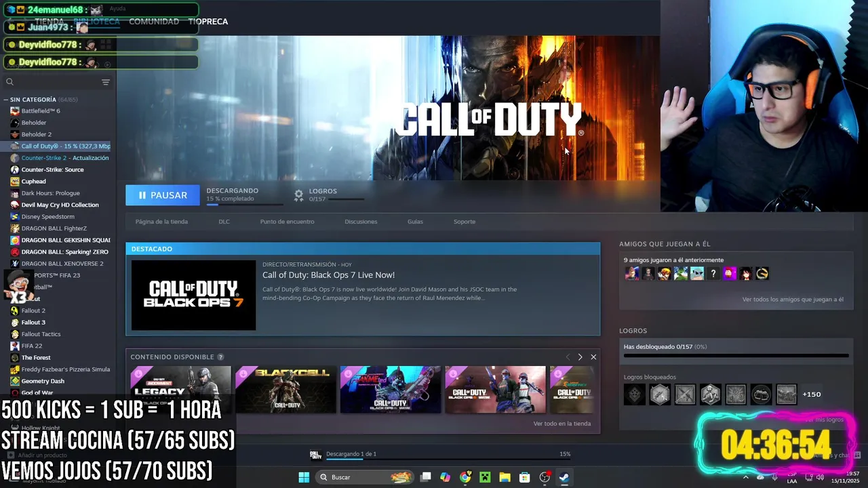Show next available content arrow

coord(580,357)
